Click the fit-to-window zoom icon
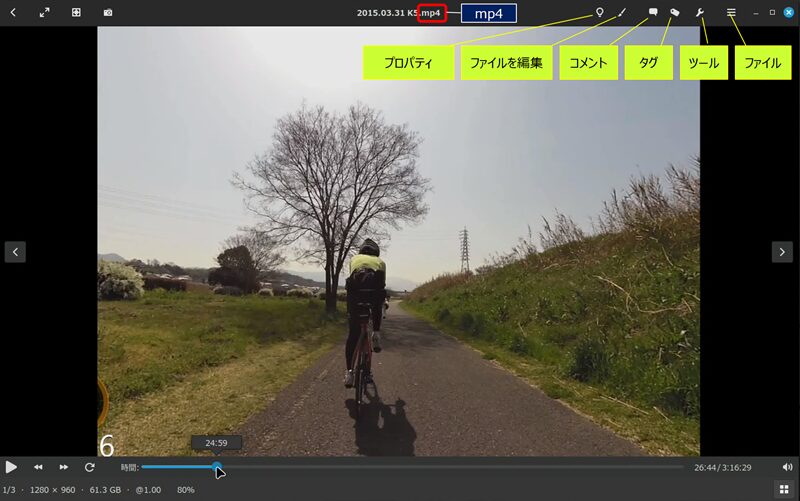The width and height of the screenshot is (800, 501). (76, 12)
